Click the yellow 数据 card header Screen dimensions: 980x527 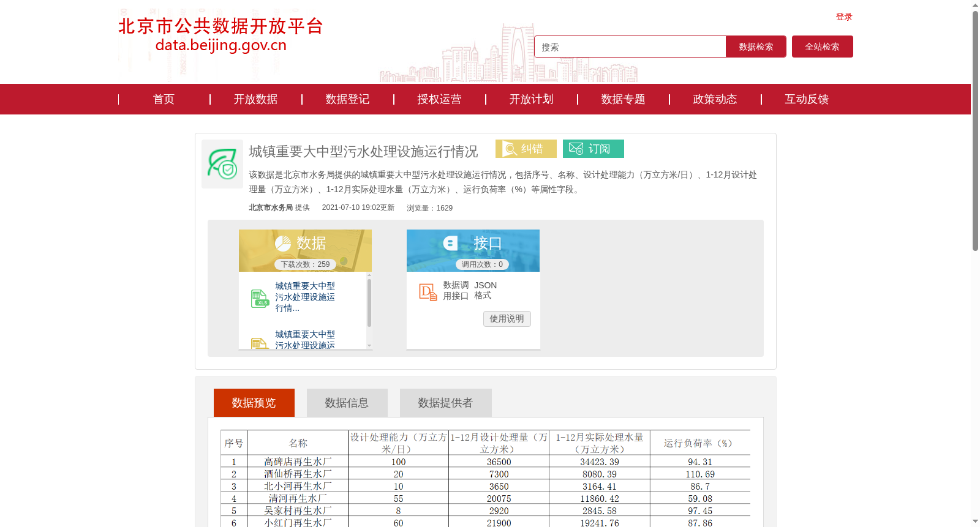click(x=305, y=250)
